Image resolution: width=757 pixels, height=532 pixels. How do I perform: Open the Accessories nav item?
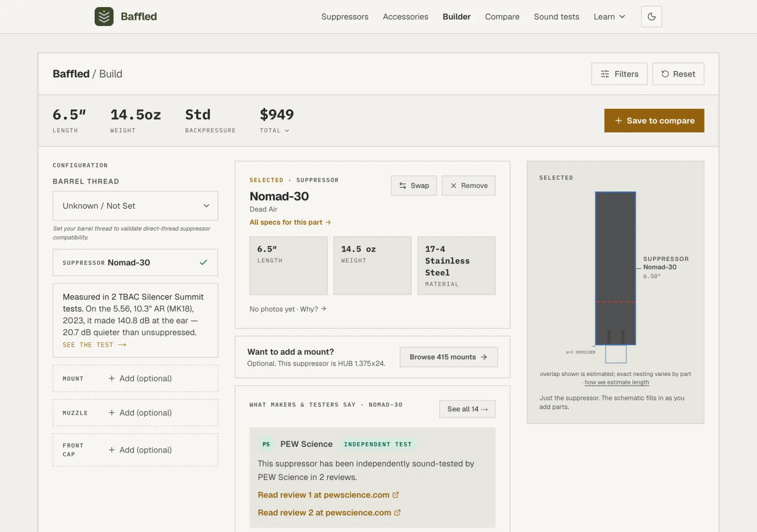pos(405,17)
